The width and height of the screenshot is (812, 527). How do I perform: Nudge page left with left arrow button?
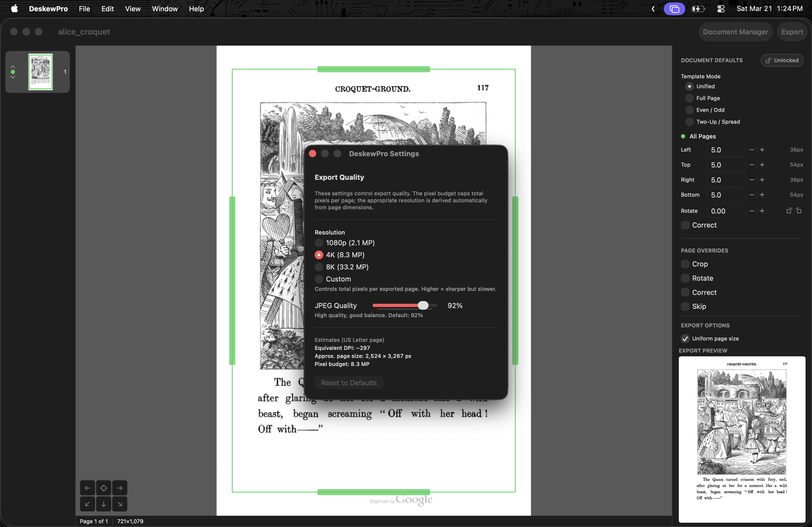pos(87,488)
